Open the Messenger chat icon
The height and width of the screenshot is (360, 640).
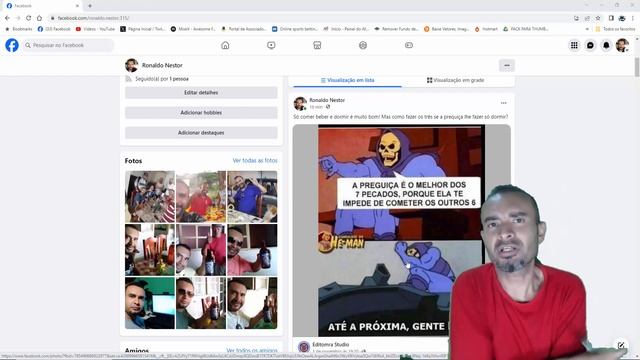[x=590, y=45]
